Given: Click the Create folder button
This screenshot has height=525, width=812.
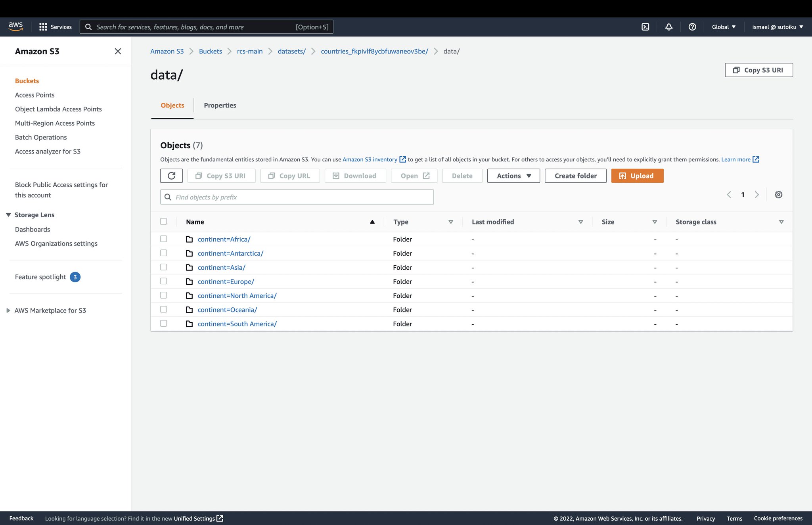Looking at the screenshot, I should coord(575,176).
